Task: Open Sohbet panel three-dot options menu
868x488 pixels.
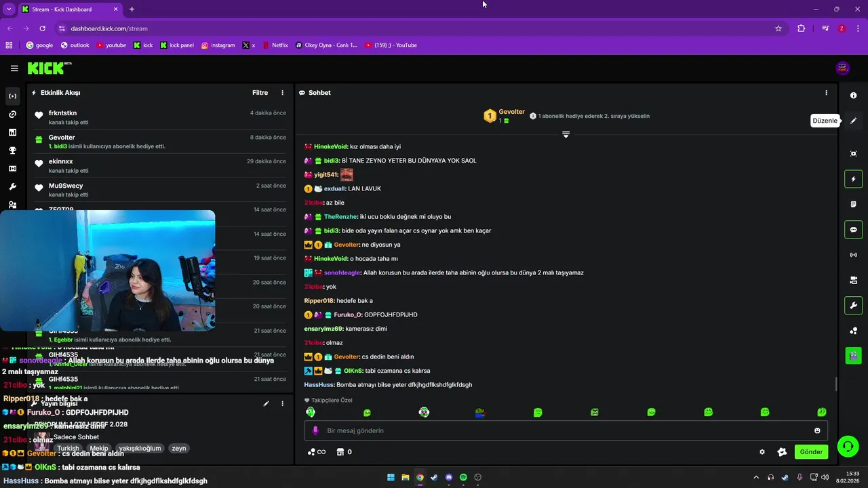Action: (x=826, y=93)
